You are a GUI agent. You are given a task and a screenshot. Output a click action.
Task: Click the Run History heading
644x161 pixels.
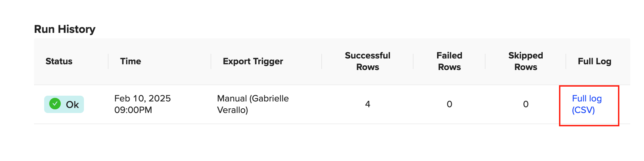[65, 29]
